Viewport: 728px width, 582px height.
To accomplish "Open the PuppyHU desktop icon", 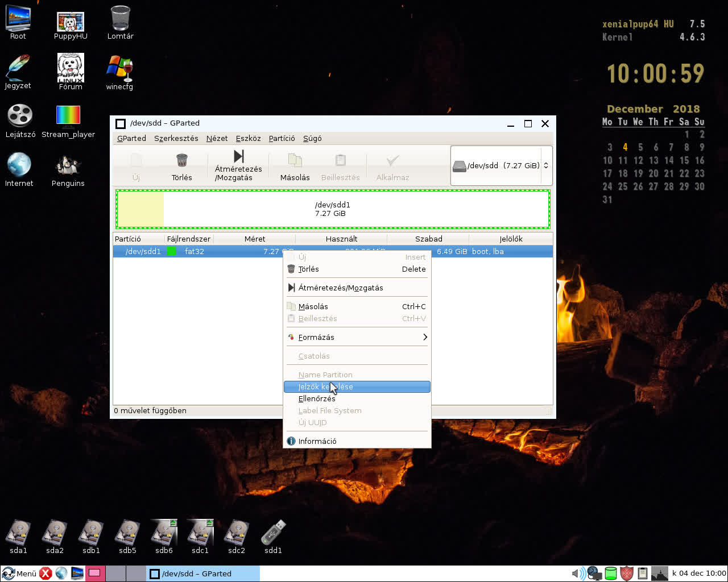I will coord(71,26).
